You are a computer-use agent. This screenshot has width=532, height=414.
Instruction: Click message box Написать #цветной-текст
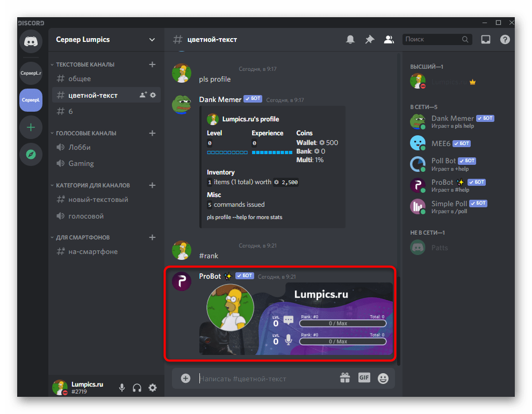[x=267, y=379]
